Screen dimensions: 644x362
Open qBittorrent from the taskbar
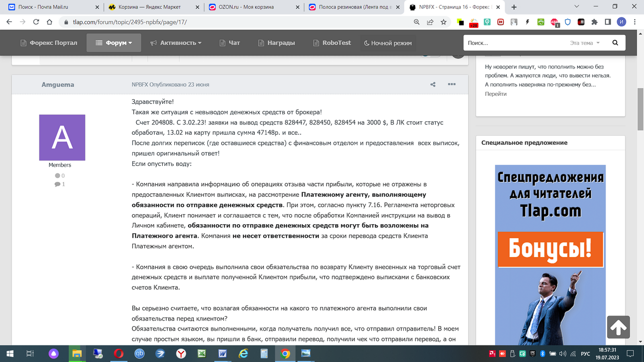click(139, 354)
